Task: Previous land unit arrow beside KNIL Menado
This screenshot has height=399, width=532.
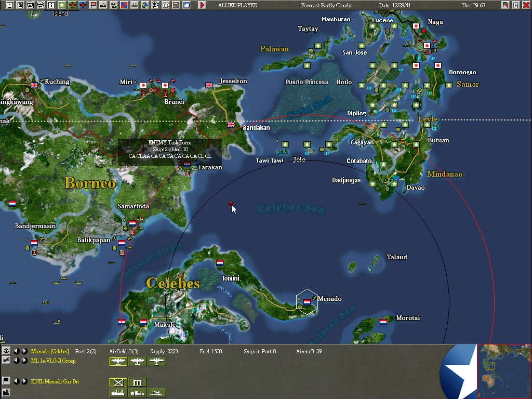Action: point(16,381)
